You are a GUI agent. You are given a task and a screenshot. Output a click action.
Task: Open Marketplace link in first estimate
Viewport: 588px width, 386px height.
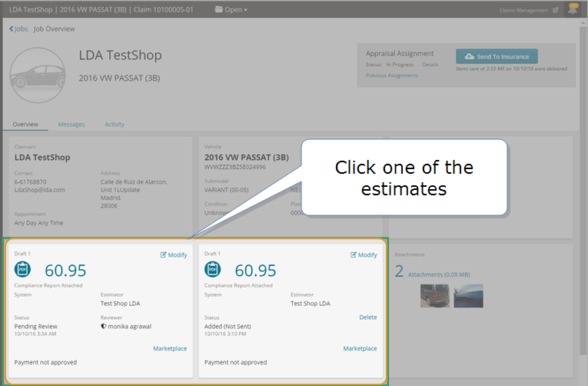170,348
